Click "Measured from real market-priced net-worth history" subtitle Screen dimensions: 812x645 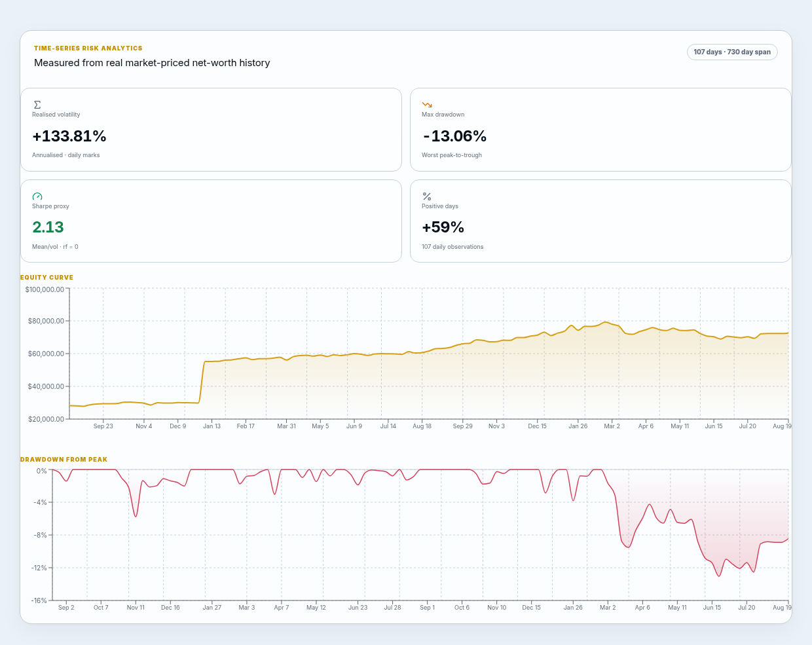[x=152, y=63]
